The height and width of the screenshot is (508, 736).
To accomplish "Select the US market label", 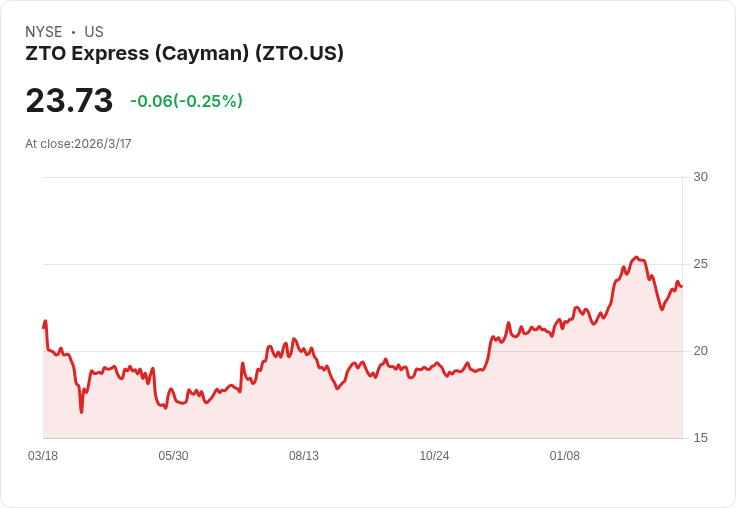I will coord(94,32).
